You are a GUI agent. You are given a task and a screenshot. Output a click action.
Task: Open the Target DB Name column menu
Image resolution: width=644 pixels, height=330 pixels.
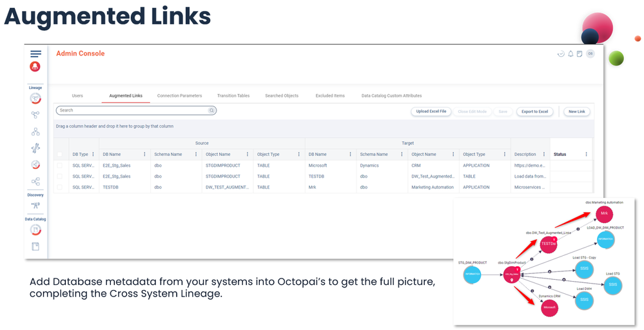click(350, 154)
